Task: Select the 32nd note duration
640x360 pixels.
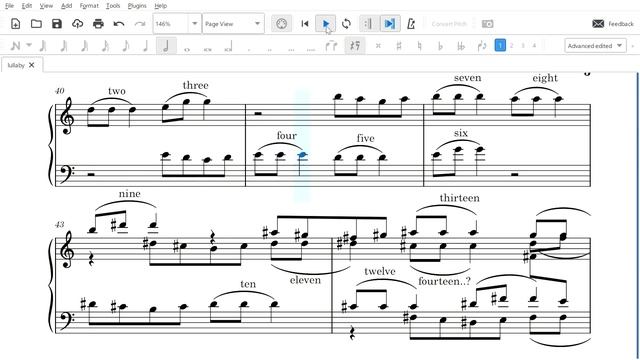Action: pos(84,45)
